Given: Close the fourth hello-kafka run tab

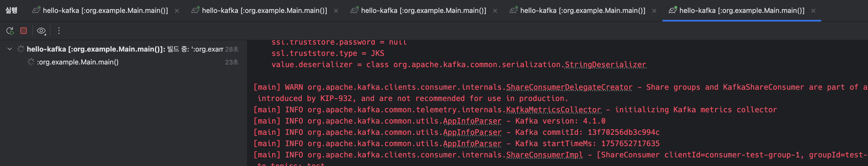Looking at the screenshot, I should (654, 11).
